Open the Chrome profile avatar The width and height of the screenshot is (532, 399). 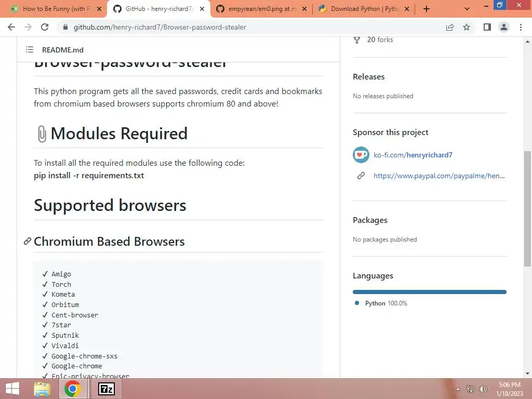[504, 27]
